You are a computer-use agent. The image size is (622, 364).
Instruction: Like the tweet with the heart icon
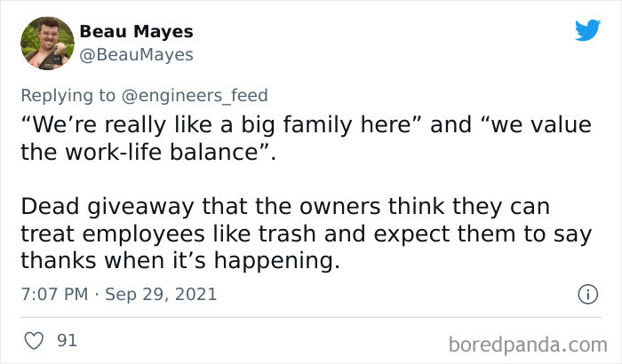click(36, 341)
